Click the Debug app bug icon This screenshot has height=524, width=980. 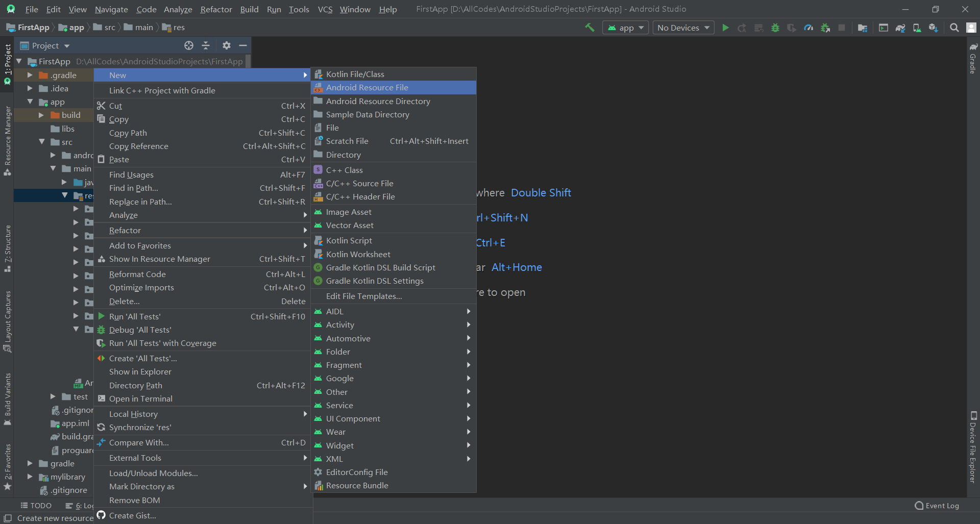pyautogui.click(x=775, y=28)
